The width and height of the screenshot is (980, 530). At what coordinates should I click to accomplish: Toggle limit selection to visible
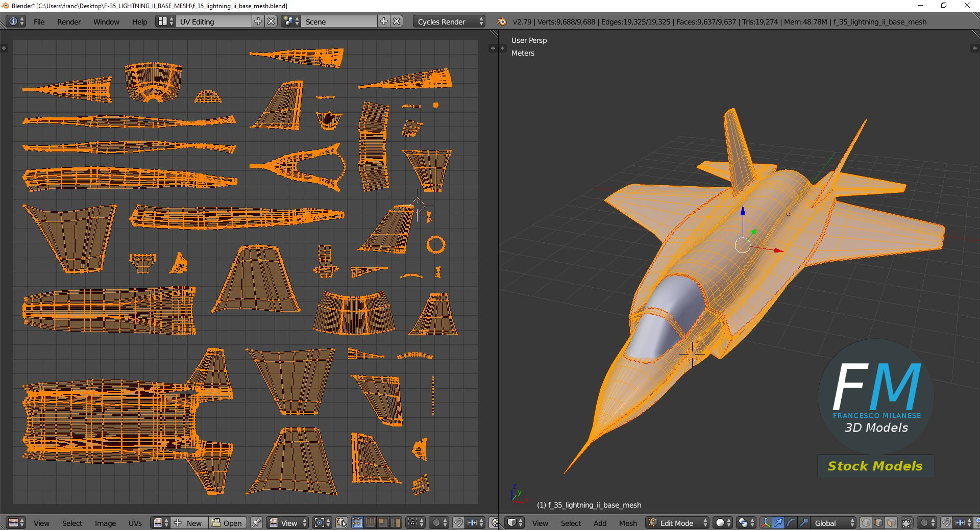[907, 523]
